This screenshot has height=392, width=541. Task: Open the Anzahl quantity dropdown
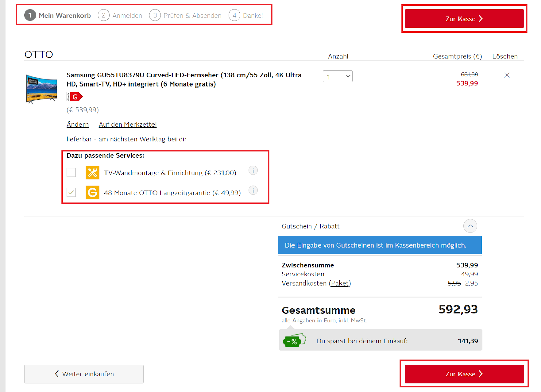(x=337, y=76)
